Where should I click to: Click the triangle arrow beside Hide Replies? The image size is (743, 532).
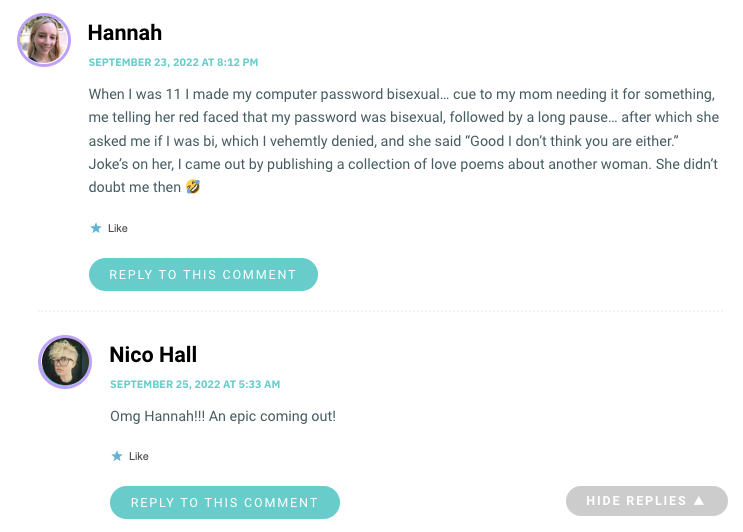[699, 501]
